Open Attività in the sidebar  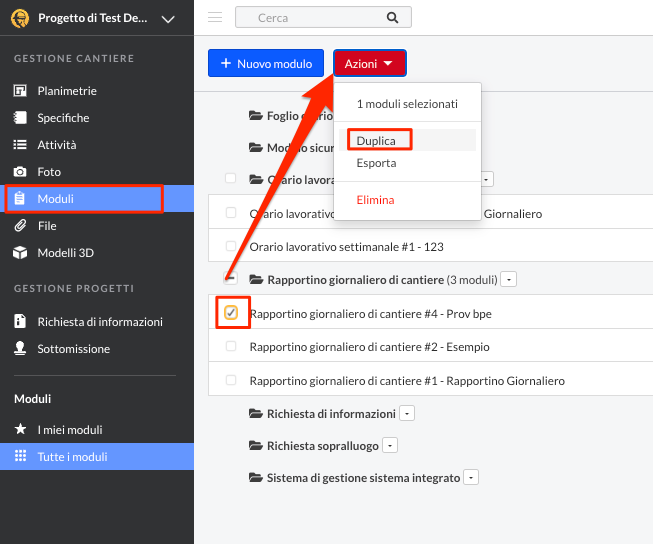tap(57, 145)
